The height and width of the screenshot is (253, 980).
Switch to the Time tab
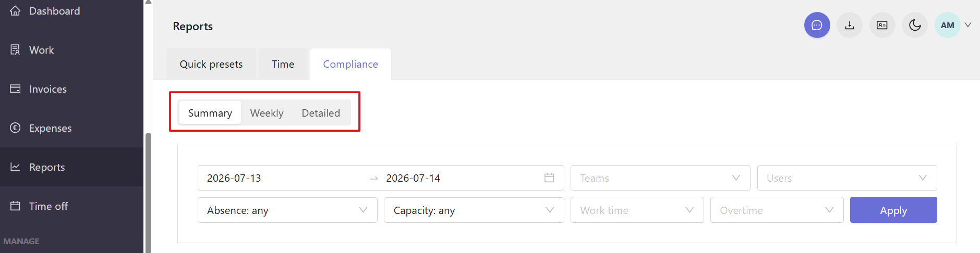coord(283,64)
